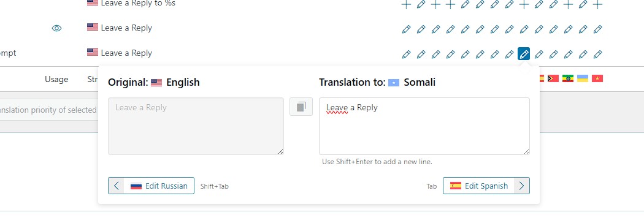This screenshot has width=644, height=223.
Task: Click the Ethiopia flag column header
Action: pyautogui.click(x=567, y=78)
